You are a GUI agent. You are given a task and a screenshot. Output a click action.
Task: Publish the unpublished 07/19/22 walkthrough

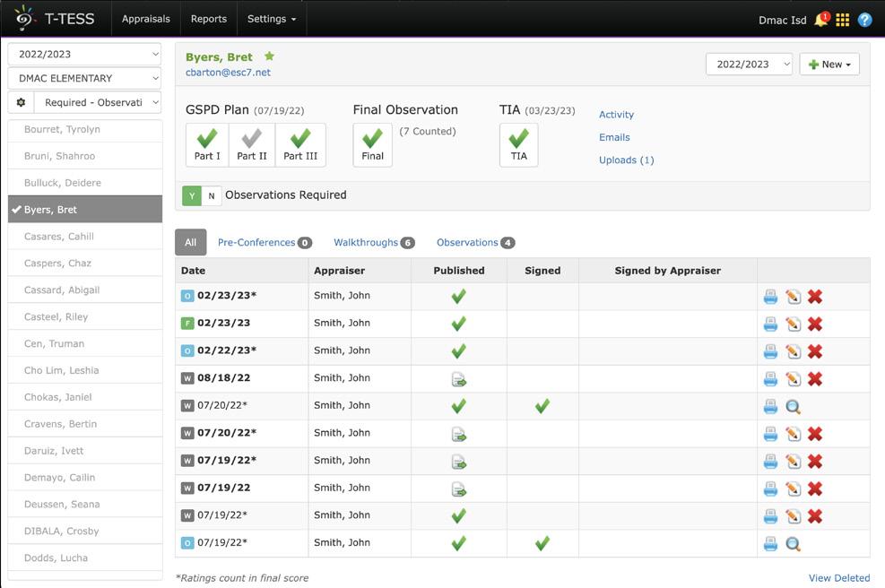pos(459,489)
